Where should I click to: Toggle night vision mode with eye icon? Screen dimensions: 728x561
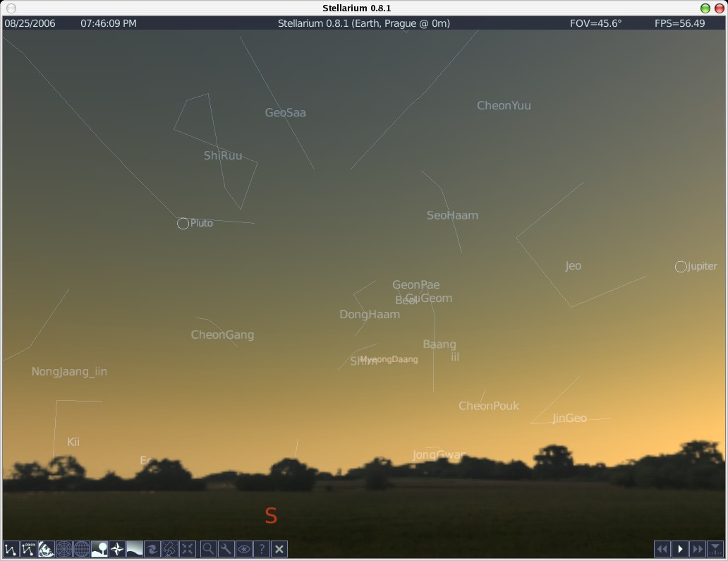(243, 548)
